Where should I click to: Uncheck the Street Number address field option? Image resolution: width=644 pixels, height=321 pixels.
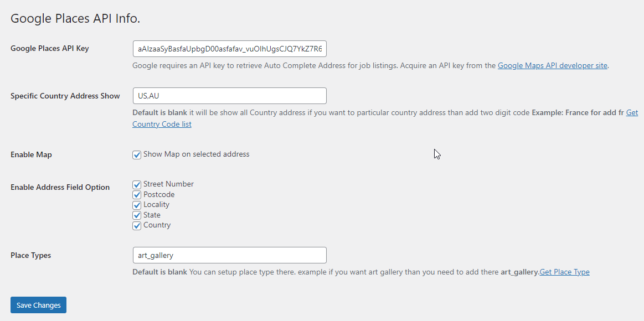pos(137,184)
